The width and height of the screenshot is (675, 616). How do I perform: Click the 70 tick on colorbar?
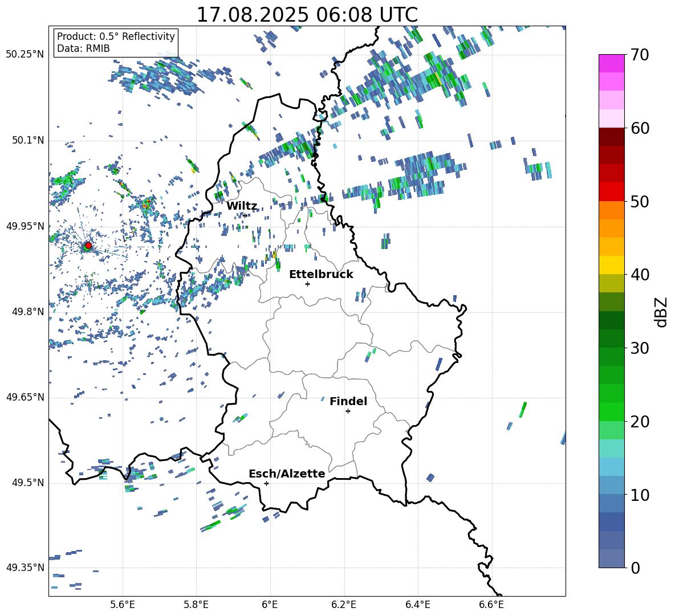(640, 55)
